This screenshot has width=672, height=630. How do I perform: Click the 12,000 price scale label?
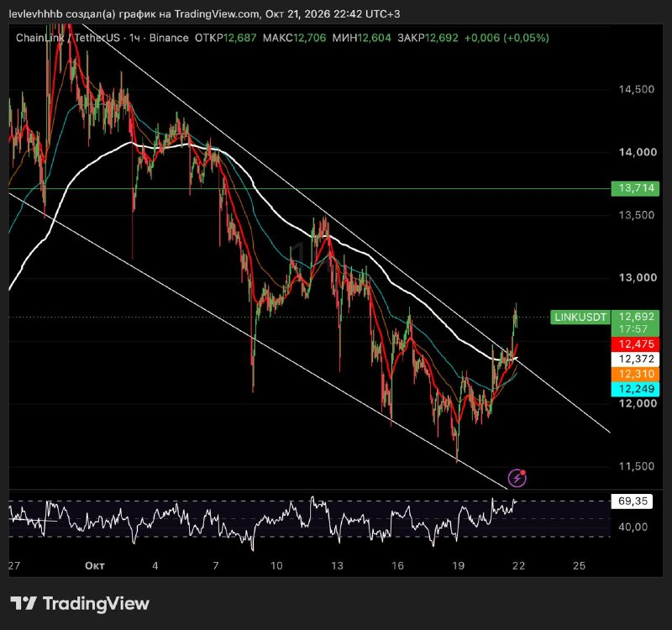[x=638, y=403]
